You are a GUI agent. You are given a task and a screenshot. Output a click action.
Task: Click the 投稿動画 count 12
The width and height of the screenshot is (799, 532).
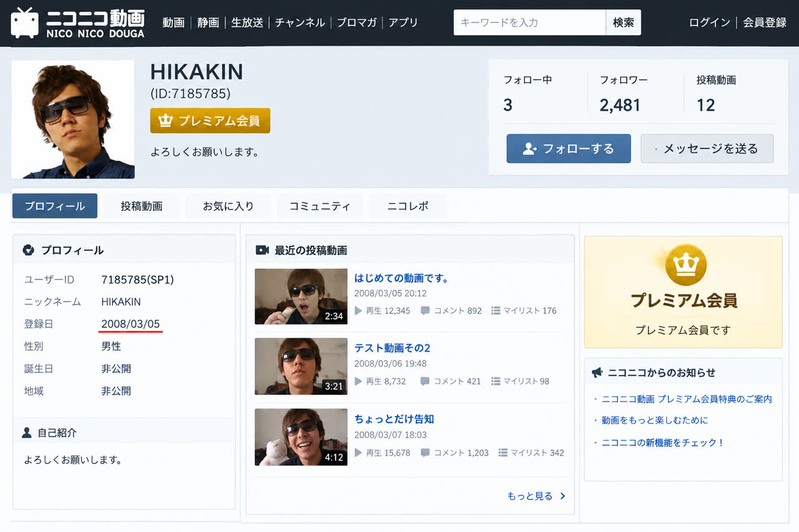tap(706, 105)
